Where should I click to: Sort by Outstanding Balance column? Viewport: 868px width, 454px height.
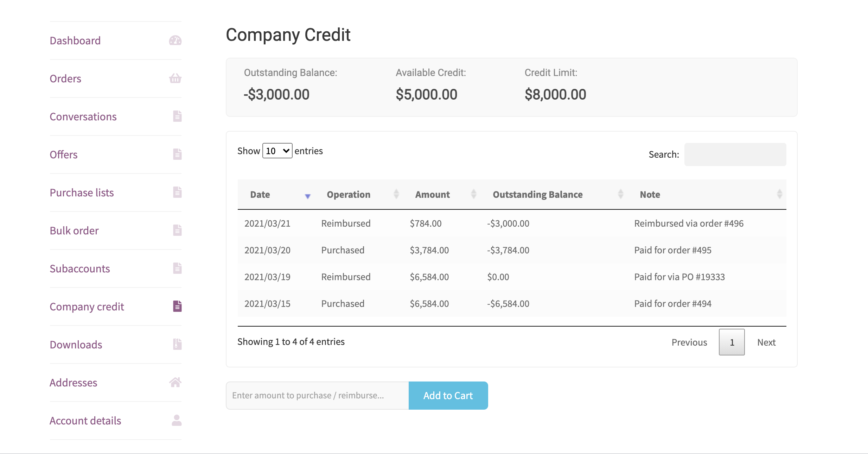pyautogui.click(x=538, y=195)
